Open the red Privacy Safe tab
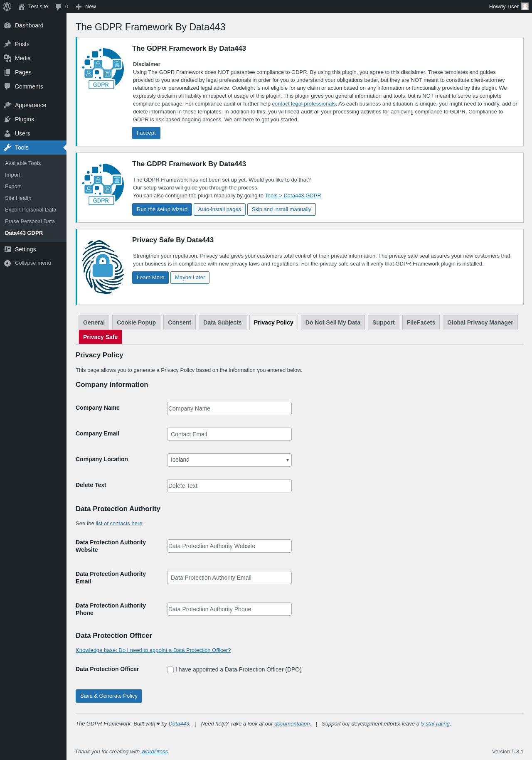This screenshot has width=532, height=760. pos(100,337)
